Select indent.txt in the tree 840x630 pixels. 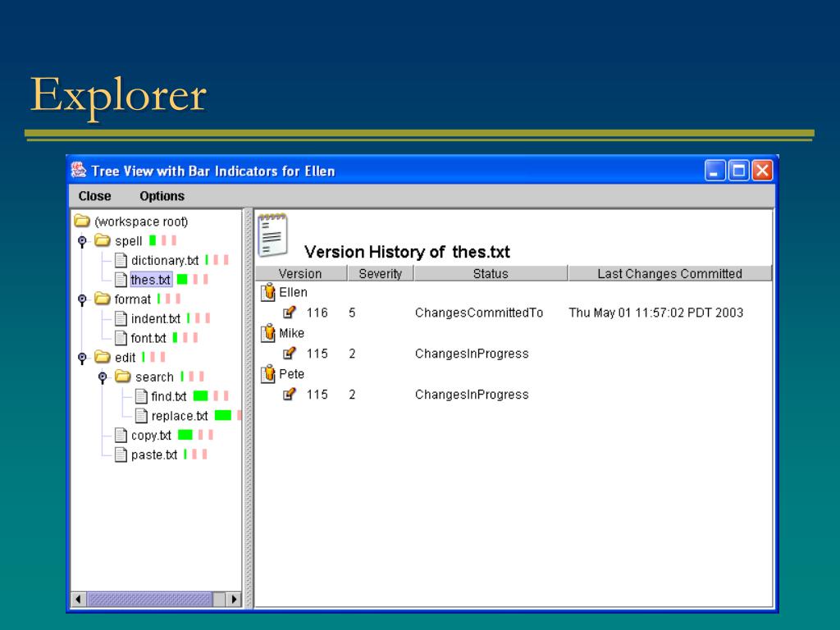pyautogui.click(x=156, y=319)
